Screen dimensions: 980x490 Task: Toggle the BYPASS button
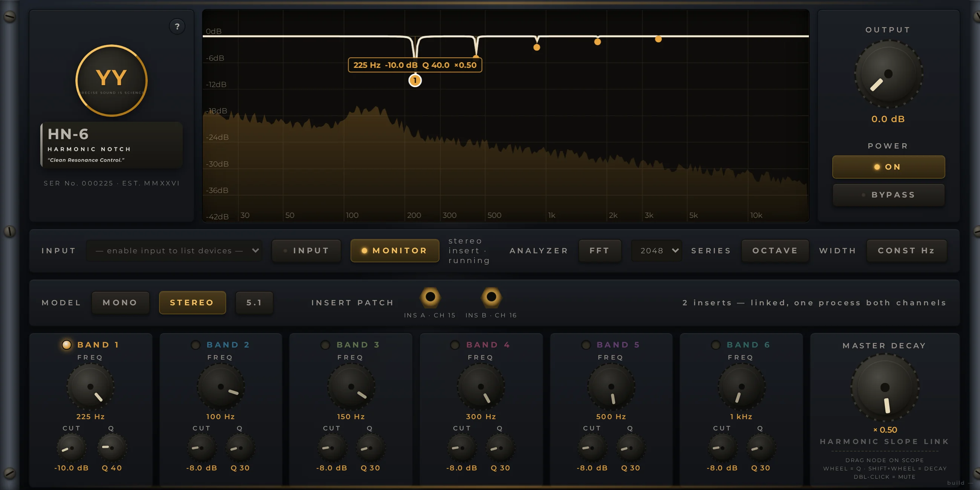pos(888,195)
